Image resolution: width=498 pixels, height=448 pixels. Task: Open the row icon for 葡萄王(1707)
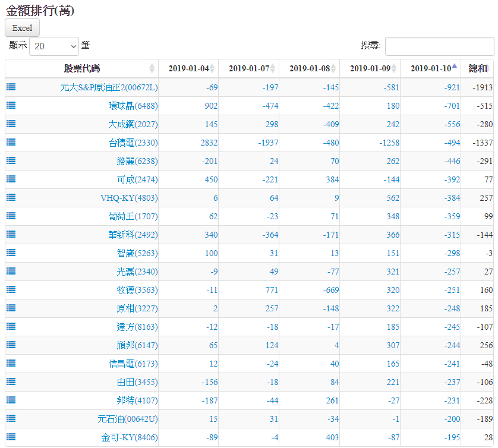(11, 216)
